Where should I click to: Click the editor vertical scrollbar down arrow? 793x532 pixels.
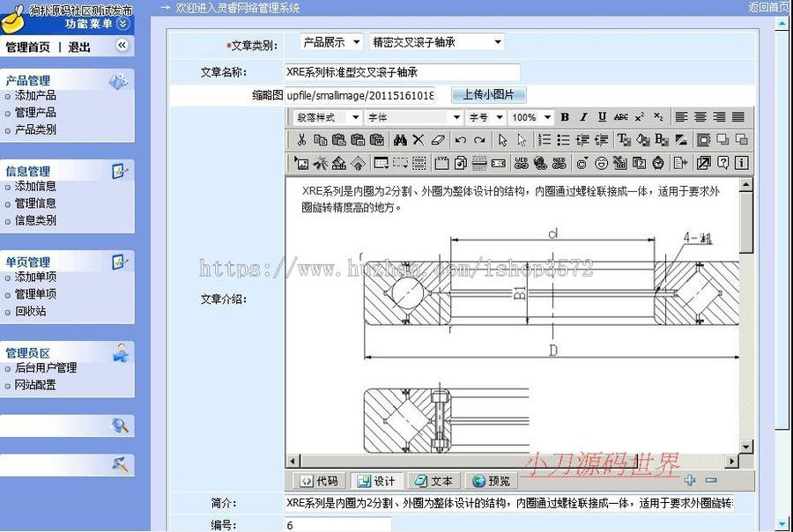(x=746, y=447)
